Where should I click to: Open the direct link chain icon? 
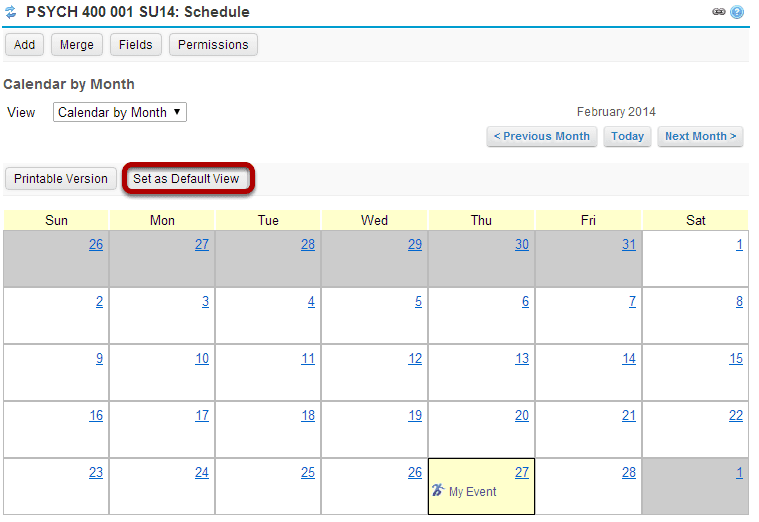tap(719, 12)
